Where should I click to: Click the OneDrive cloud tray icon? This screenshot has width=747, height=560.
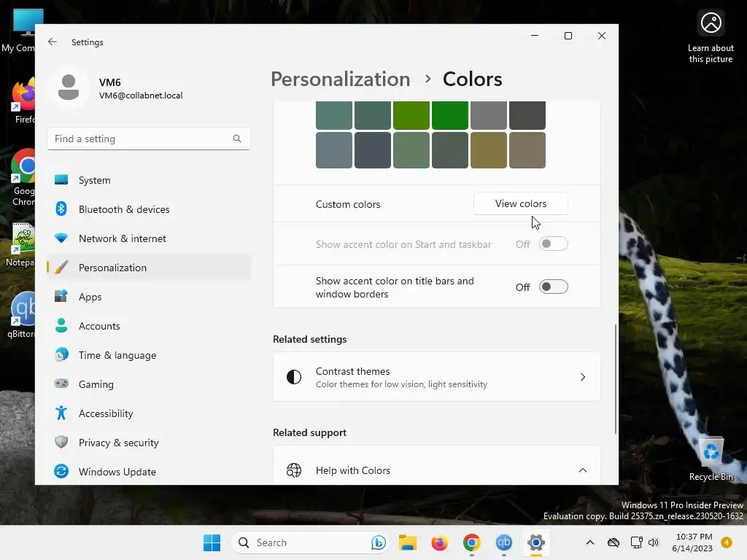613,542
